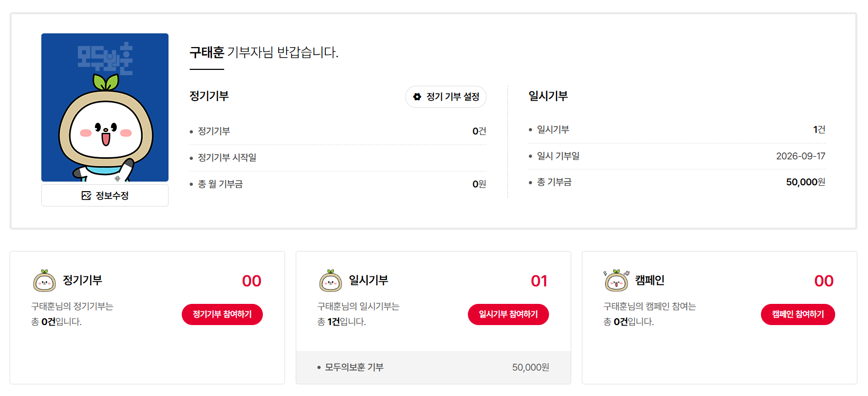The image size is (868, 396).
Task: Click the gear icon beside 정기 기부 설정
Action: tap(417, 97)
